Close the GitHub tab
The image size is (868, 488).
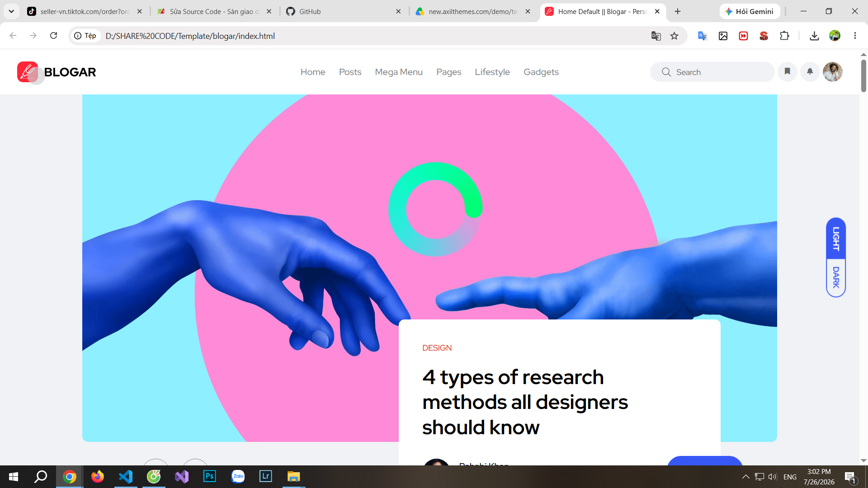coord(398,12)
